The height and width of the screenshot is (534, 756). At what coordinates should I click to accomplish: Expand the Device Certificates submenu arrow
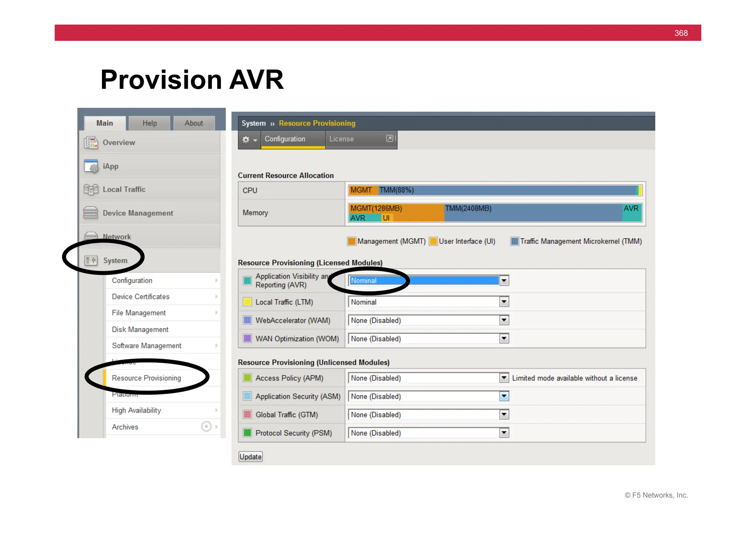point(216,297)
